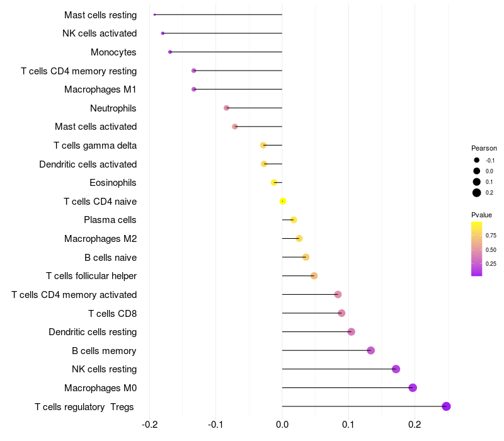Click the Pearson 0.0 legend circle

(477, 171)
